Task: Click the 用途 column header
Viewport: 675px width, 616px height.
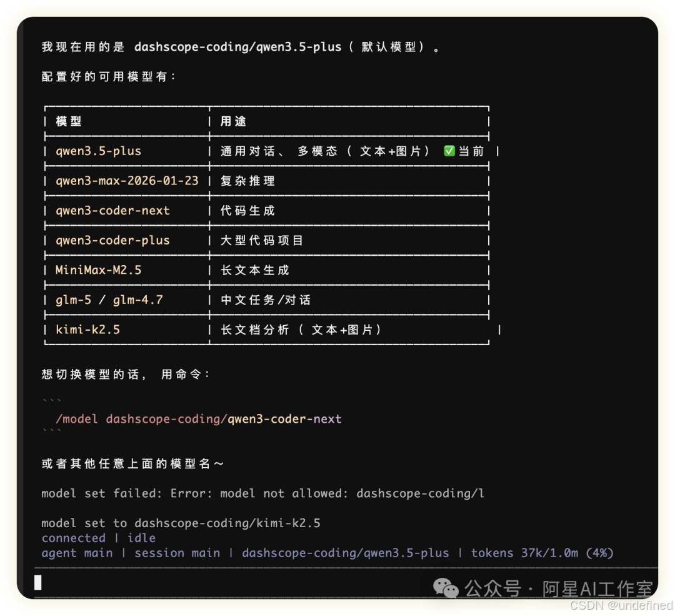Action: click(233, 121)
